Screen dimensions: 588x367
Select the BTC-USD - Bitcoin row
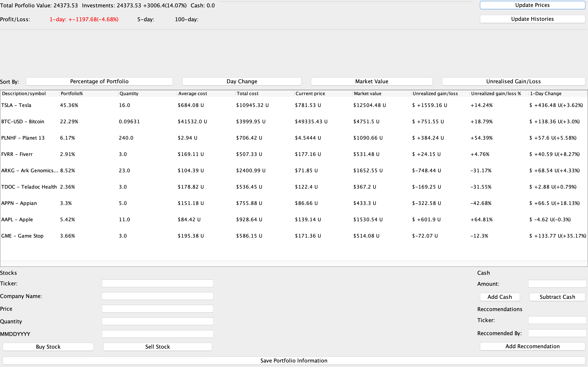[146, 122]
